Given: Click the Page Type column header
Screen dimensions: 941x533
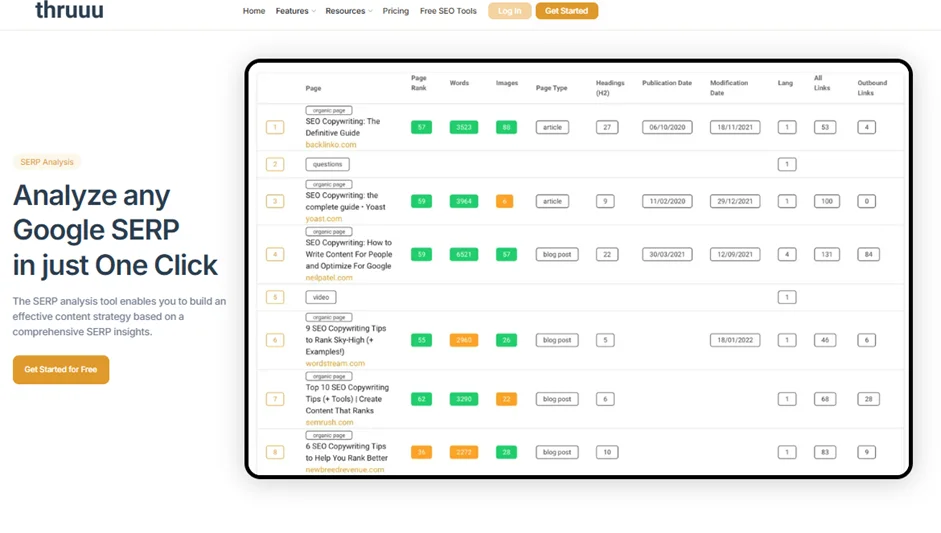Looking at the screenshot, I should click(552, 88).
